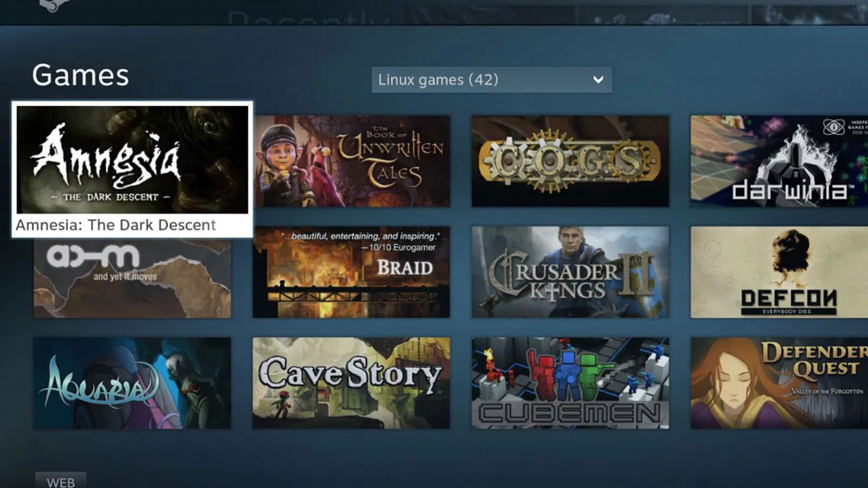
Task: Open the Cubemen game tile
Action: click(x=570, y=383)
